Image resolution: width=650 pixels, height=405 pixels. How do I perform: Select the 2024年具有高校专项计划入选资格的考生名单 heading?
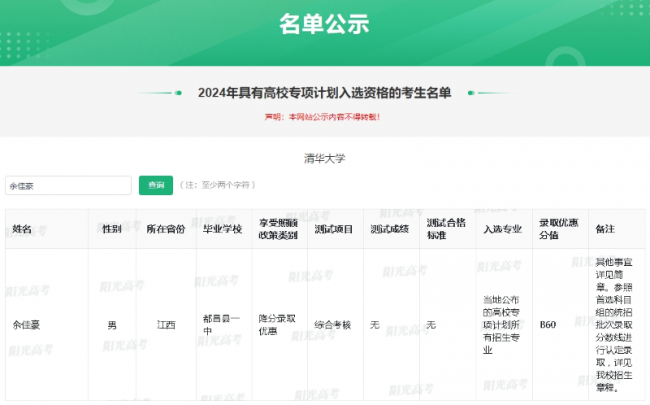click(324, 93)
